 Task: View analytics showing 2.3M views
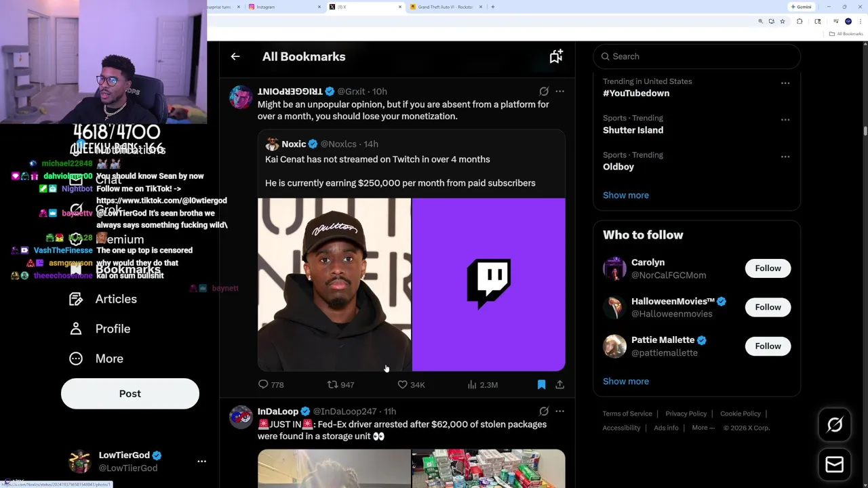(x=483, y=384)
